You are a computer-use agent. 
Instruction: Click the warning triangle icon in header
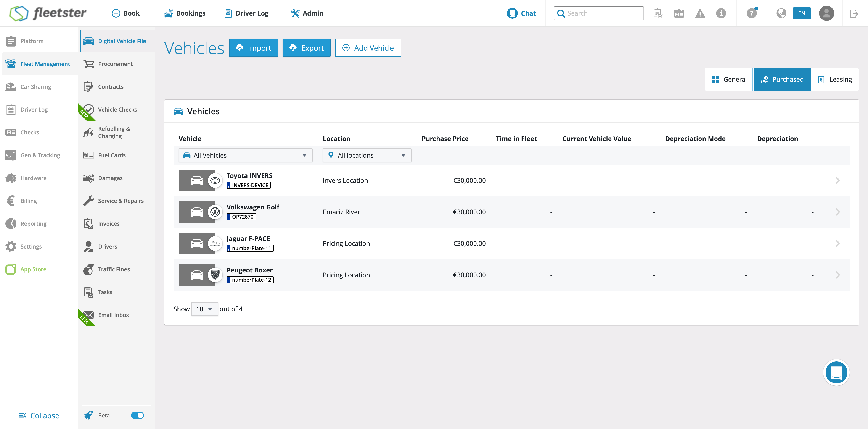(700, 13)
